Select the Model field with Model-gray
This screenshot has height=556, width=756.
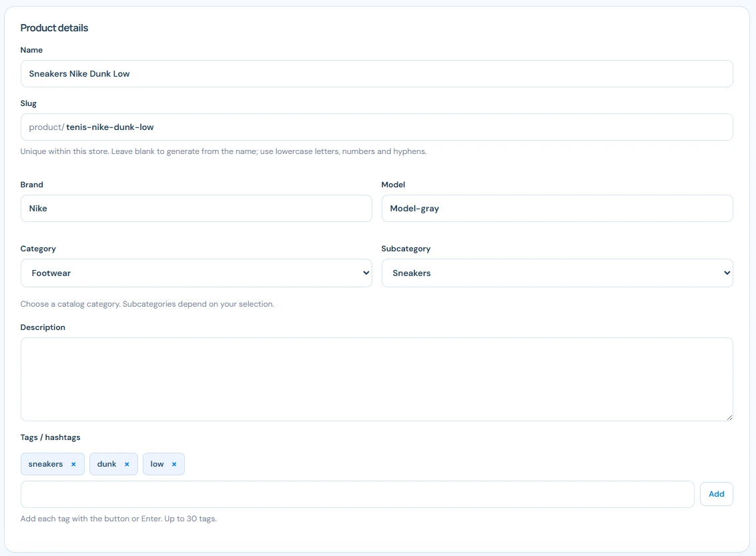coord(557,208)
